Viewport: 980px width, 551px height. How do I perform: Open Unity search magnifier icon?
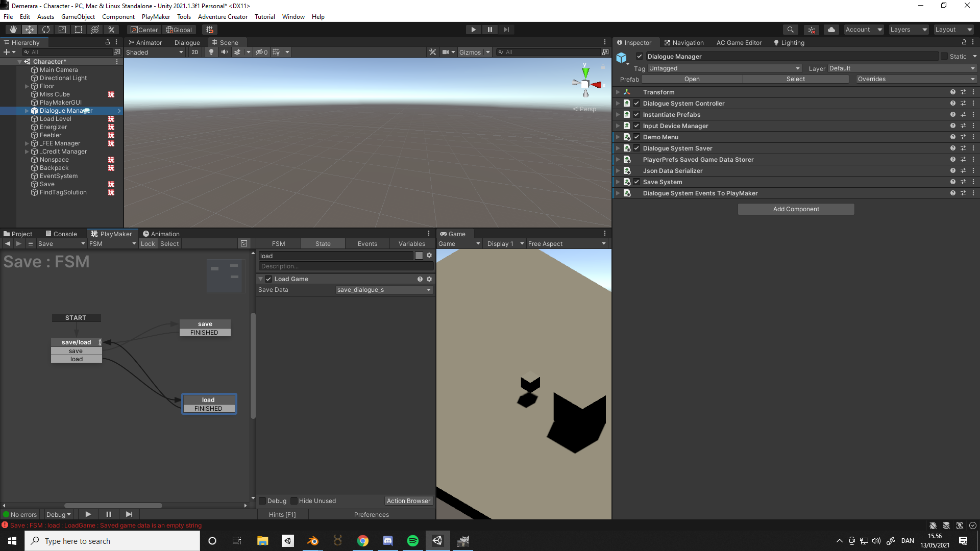pos(790,30)
